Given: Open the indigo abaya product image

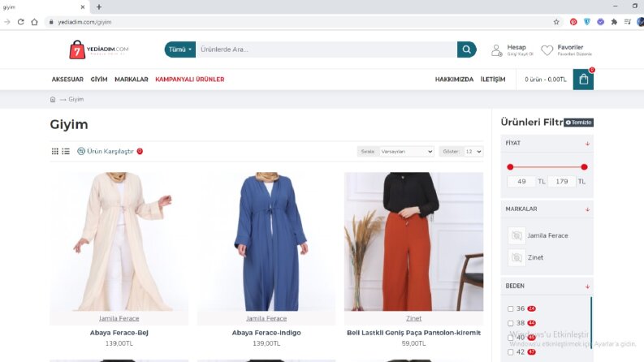Looking at the screenshot, I should point(266,241).
